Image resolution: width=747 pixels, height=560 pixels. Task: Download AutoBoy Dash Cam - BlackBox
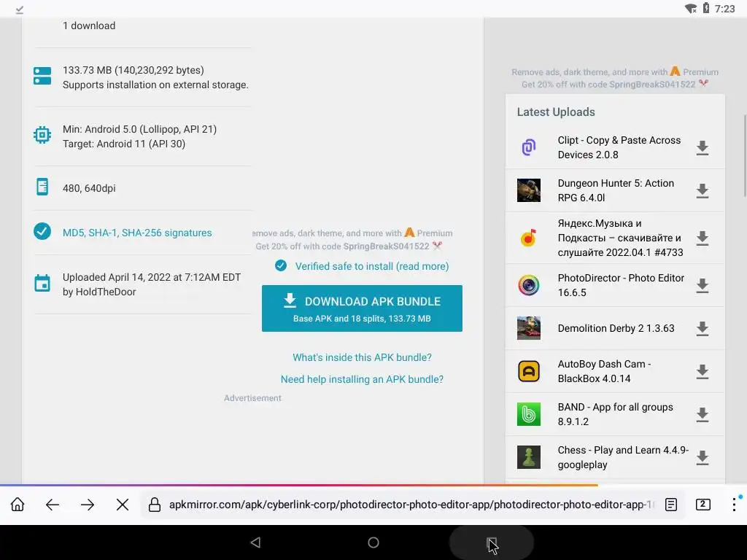click(x=703, y=371)
